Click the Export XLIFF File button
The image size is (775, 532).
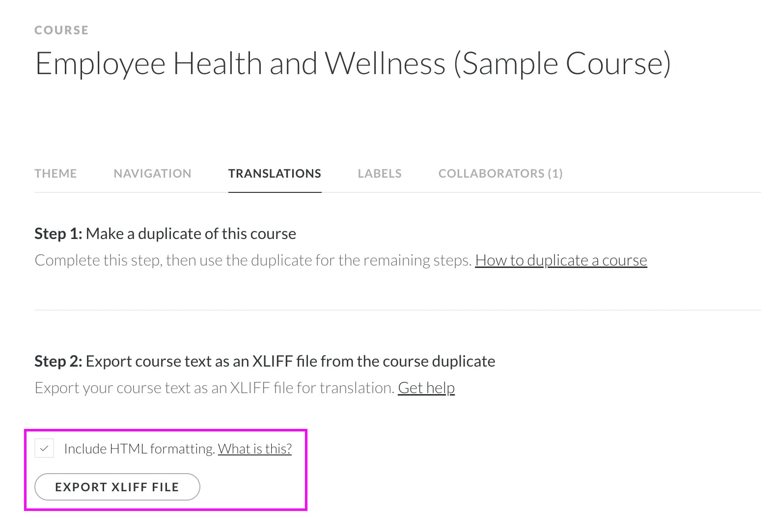tap(117, 487)
